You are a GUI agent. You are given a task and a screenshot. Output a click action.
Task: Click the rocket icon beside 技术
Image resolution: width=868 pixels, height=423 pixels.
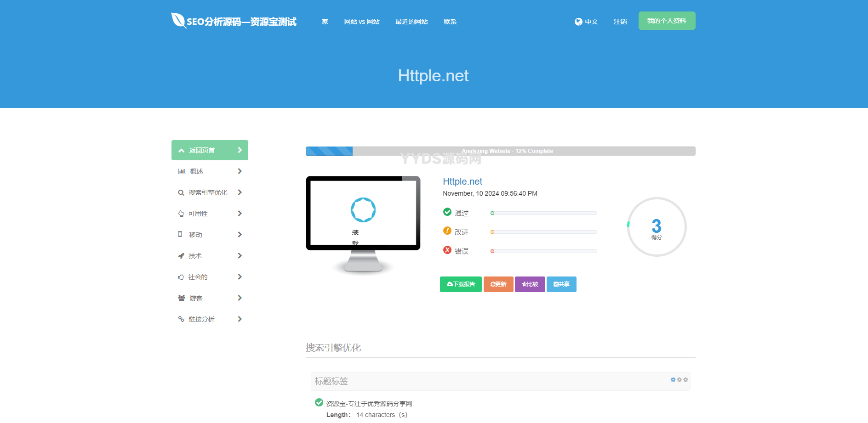pos(181,256)
